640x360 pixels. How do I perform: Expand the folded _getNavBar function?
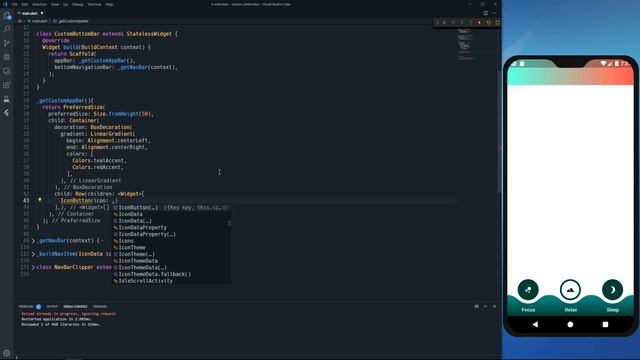(x=33, y=241)
